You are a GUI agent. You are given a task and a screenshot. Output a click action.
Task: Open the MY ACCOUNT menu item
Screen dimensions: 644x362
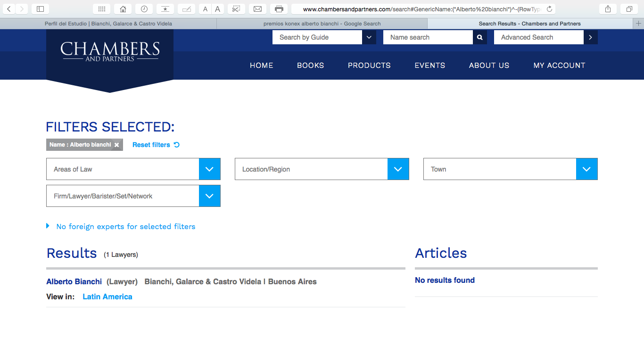pos(559,66)
